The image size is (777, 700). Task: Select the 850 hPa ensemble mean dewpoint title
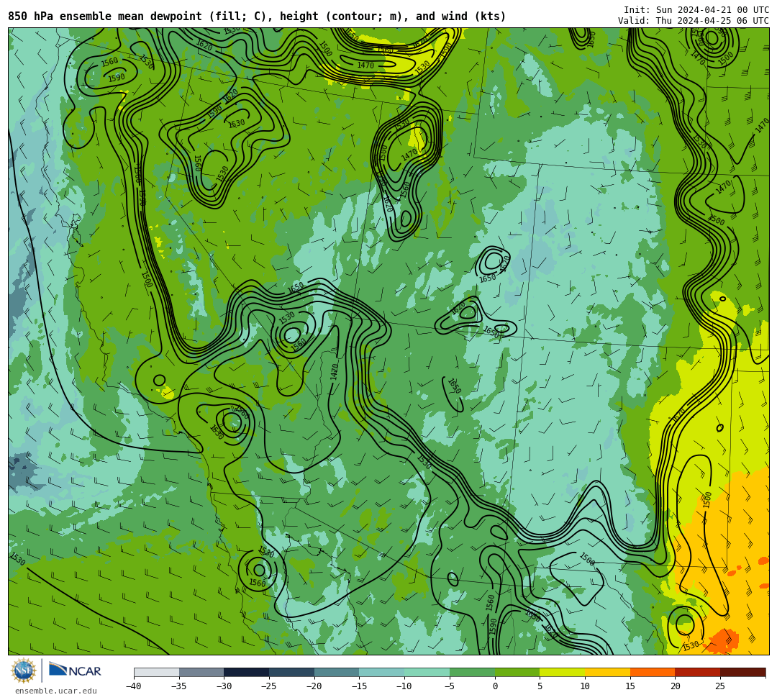[x=257, y=17]
